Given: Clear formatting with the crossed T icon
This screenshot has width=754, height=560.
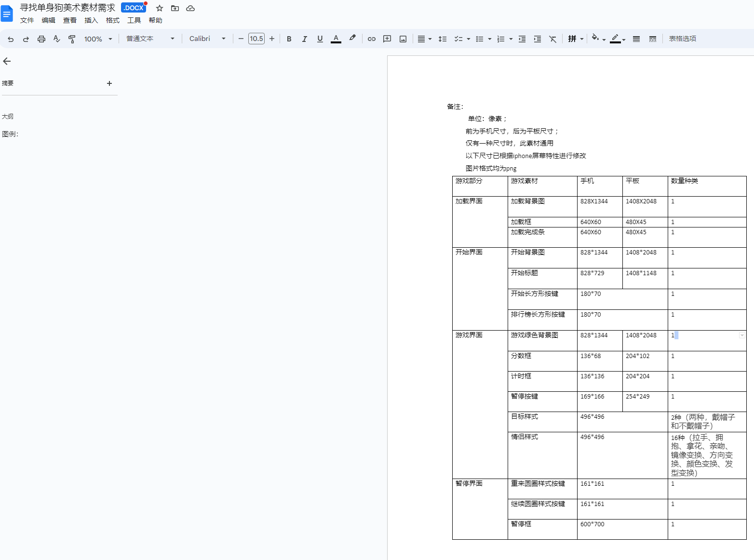Looking at the screenshot, I should click(553, 39).
